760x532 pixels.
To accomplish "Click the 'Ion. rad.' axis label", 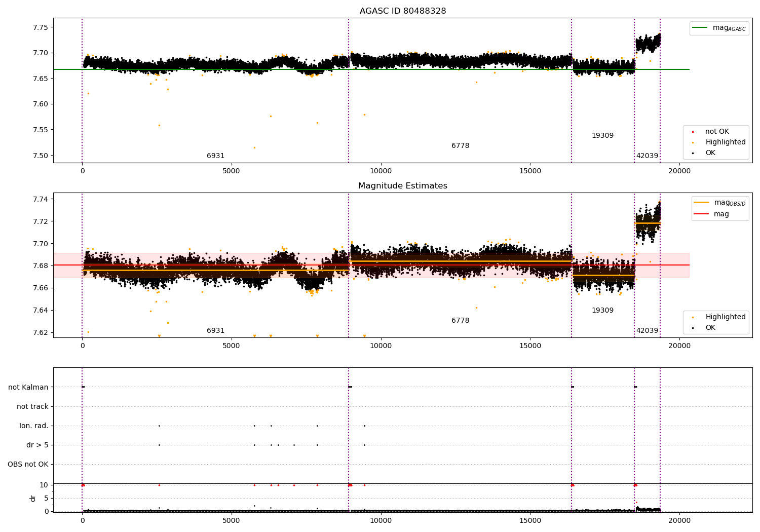I will [x=34, y=426].
